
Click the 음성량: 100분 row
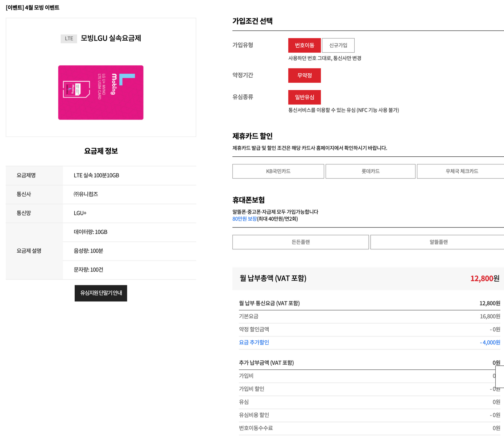[x=129, y=251]
